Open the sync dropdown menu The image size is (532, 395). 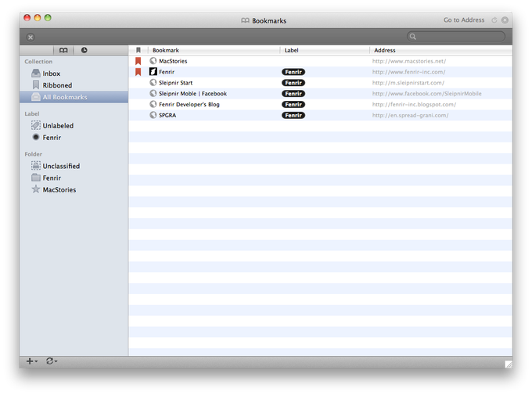click(x=52, y=361)
